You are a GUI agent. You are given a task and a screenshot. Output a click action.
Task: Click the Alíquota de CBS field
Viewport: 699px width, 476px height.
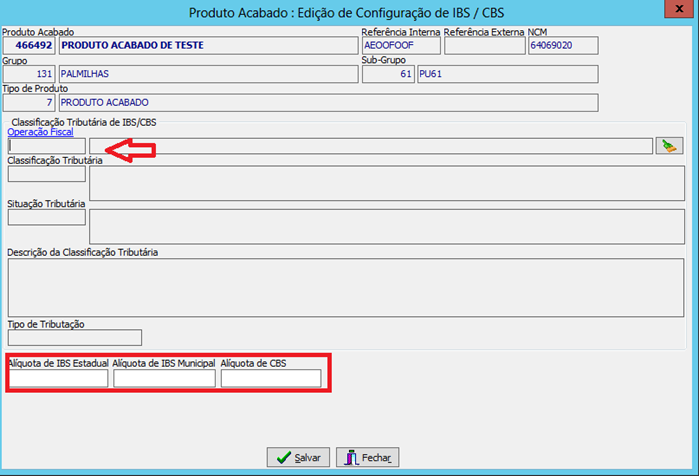271,378
